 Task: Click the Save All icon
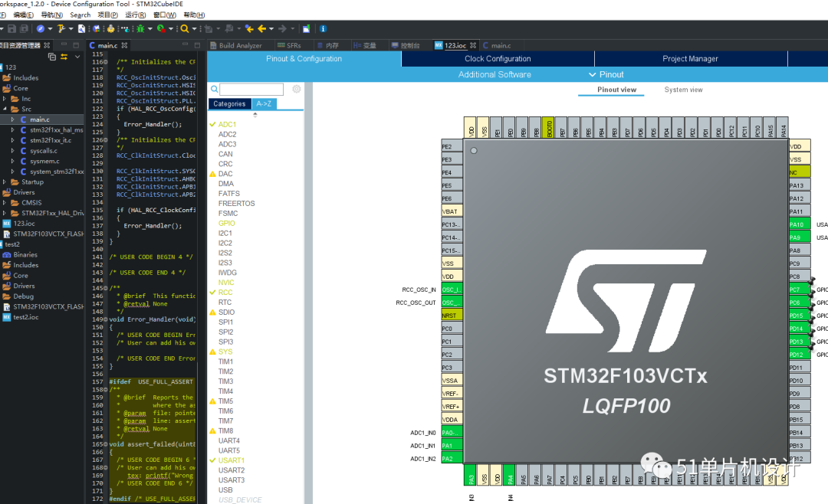[24, 28]
